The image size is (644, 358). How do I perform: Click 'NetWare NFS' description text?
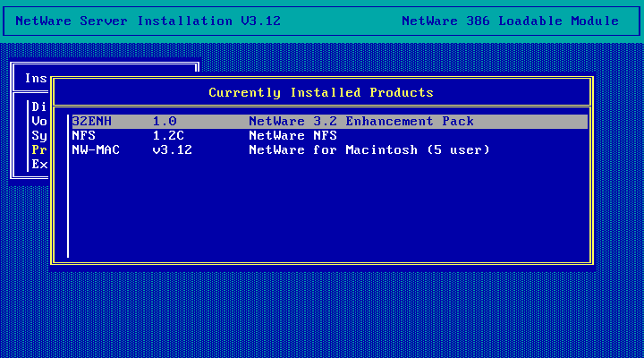[x=292, y=136]
